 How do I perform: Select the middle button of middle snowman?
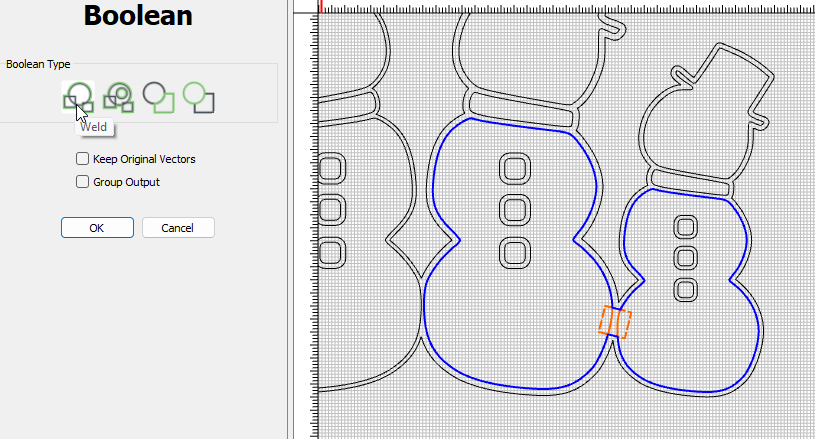click(x=515, y=210)
